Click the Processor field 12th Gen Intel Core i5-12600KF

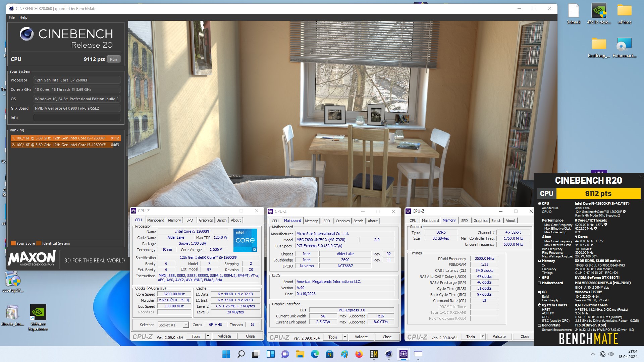pos(77,80)
